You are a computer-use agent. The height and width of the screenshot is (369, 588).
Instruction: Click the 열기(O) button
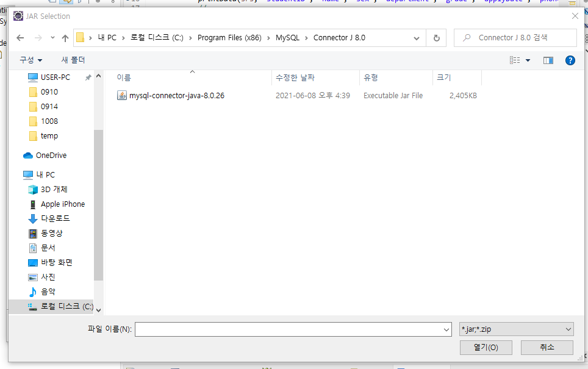(486, 347)
